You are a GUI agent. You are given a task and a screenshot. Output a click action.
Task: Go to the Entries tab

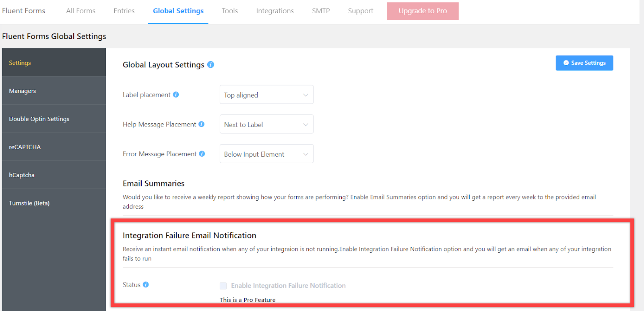click(x=124, y=11)
